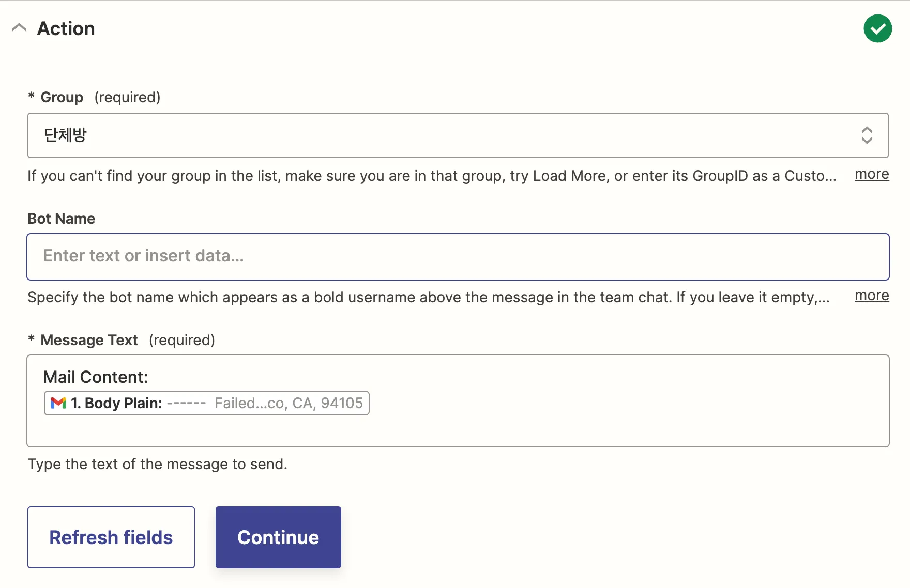This screenshot has width=910, height=588.
Task: Focus the Bot Name input field
Action: (458, 257)
